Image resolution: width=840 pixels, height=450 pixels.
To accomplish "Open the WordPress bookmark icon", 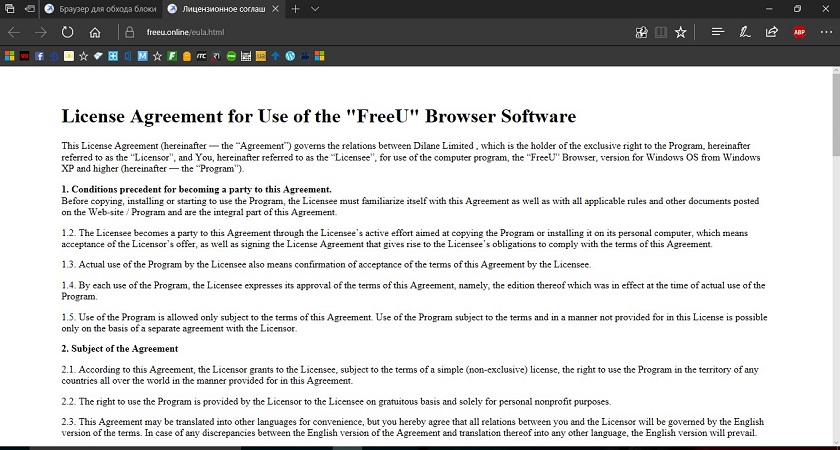I will [x=290, y=56].
